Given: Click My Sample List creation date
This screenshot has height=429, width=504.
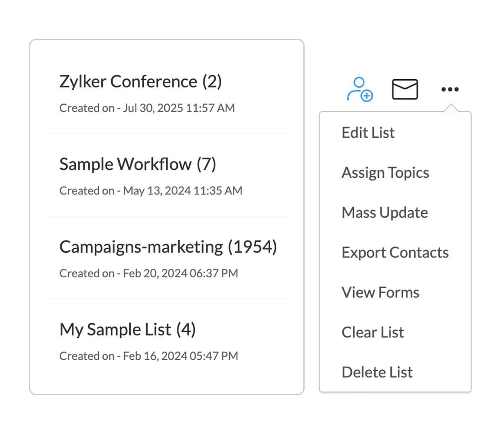Looking at the screenshot, I should pos(149,356).
